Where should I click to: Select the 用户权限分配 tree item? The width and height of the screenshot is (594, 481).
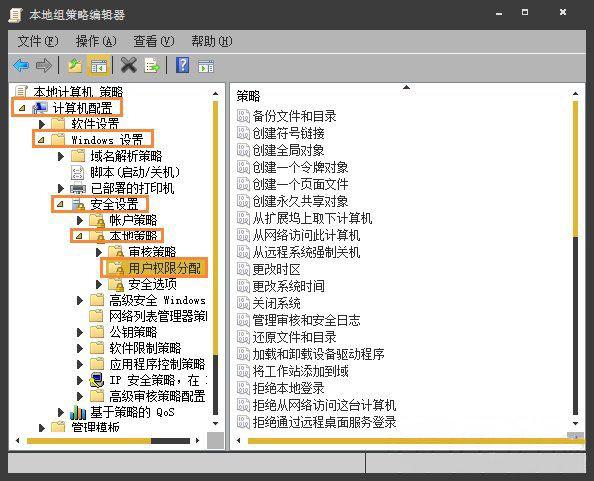(x=164, y=268)
